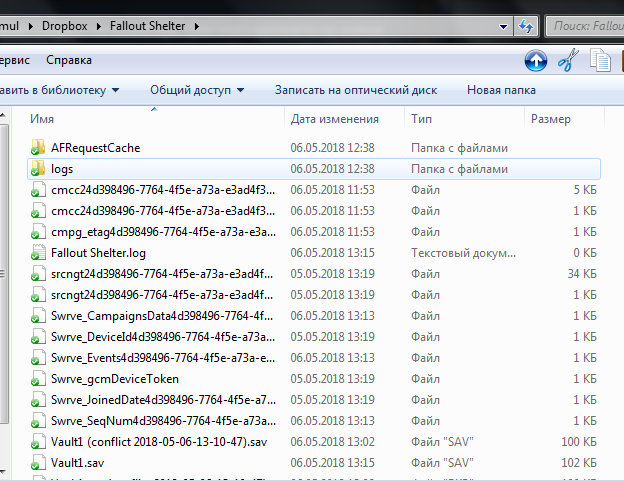Open the address bar history dropdown arrow
The height and width of the screenshot is (481, 624).
pos(503,27)
